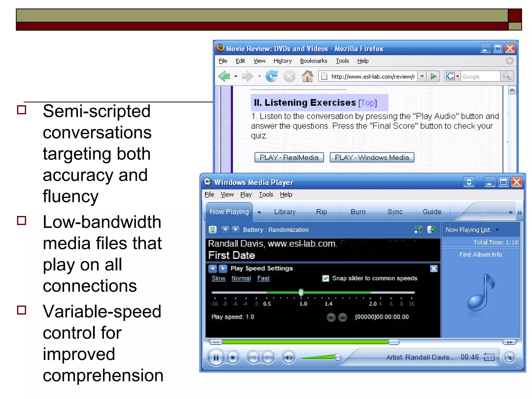Screen dimensions: 532x399
Task: Close the Play Speed Settings panel
Action: 434,269
